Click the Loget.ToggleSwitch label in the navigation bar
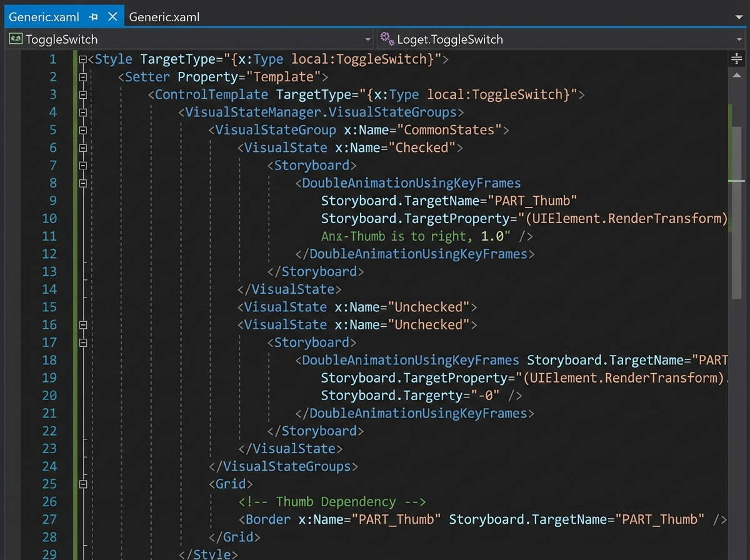This screenshot has height=560, width=750. 451,39
